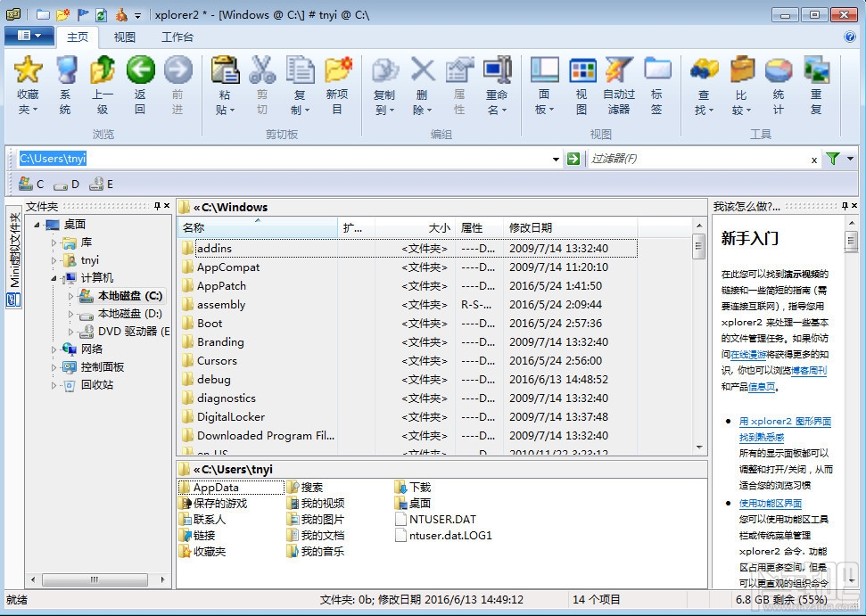
Task: Click the green filter funnel icon
Action: click(832, 159)
